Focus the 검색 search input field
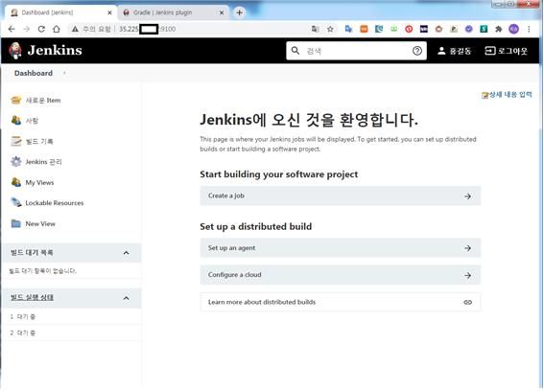The width and height of the screenshot is (544, 392). (357, 51)
